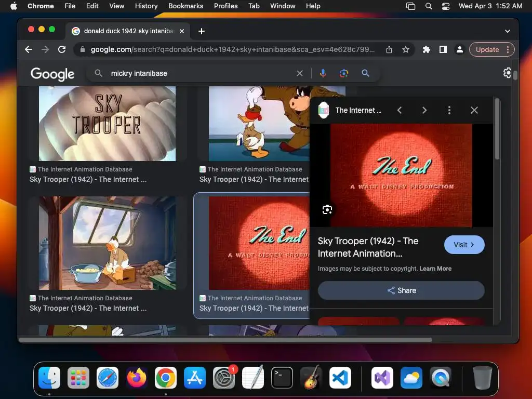This screenshot has width=532, height=399.
Task: Start voice search with the microphone
Action: point(323,73)
